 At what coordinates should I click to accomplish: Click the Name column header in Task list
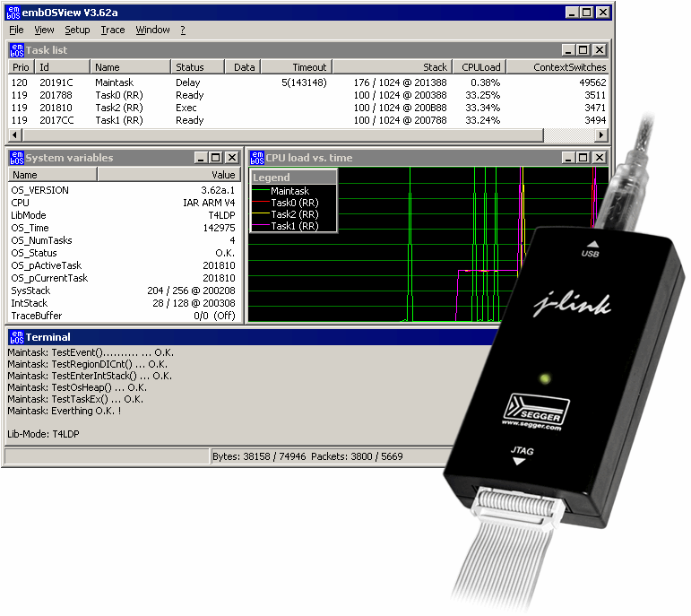[131, 67]
